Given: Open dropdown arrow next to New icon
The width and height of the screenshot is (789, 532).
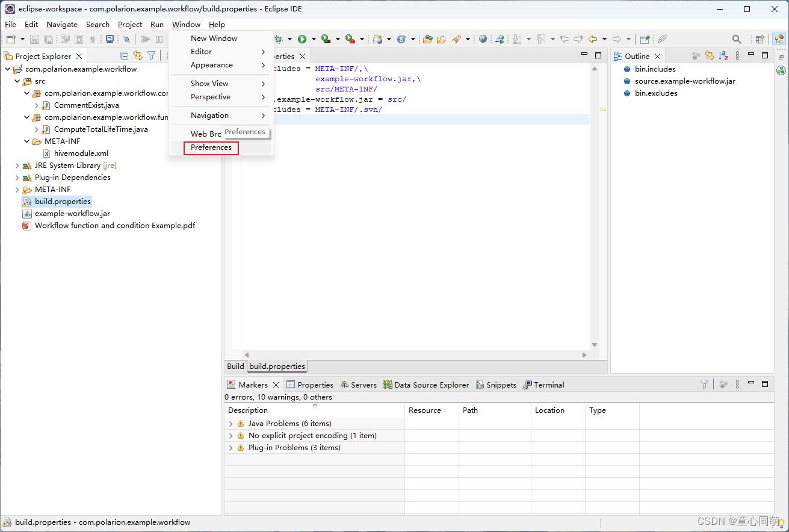Looking at the screenshot, I should 22,39.
